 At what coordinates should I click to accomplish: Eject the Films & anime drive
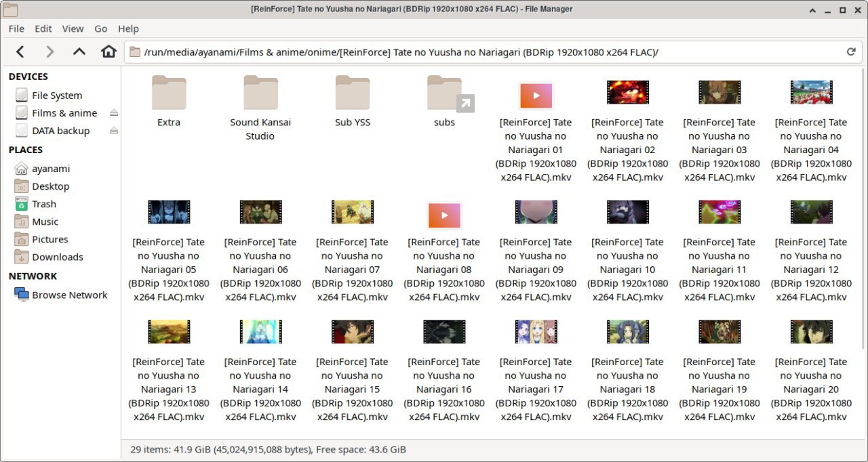(x=114, y=113)
